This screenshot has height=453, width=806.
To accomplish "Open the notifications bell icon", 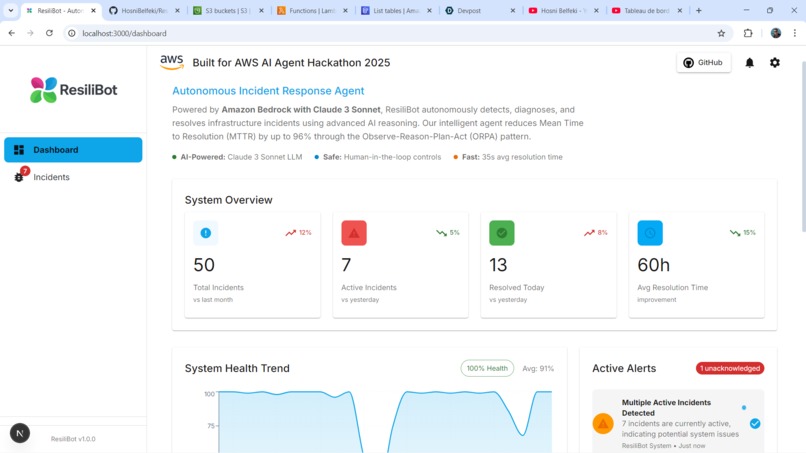I will coord(749,63).
